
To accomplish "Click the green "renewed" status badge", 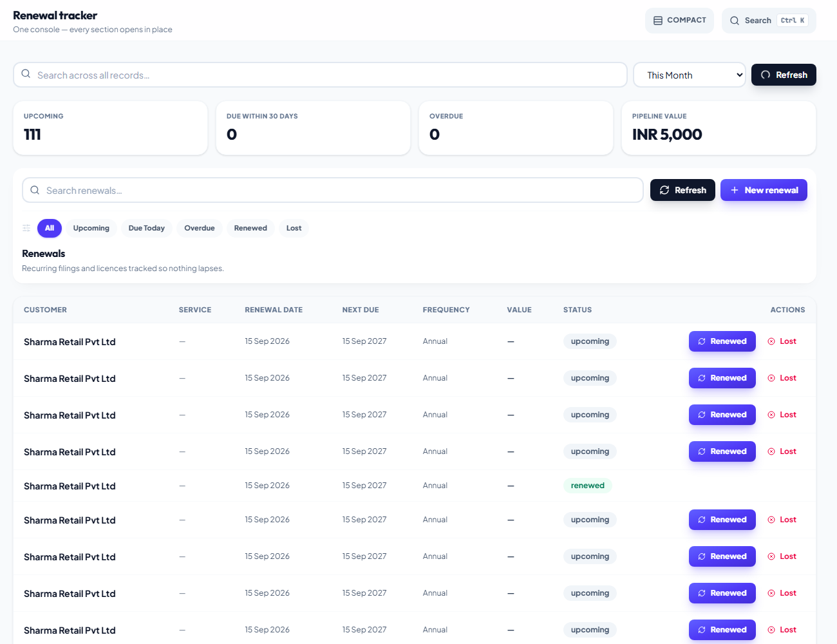I will point(588,486).
